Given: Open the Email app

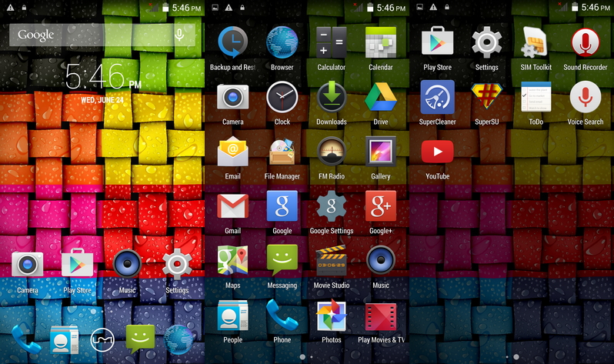Looking at the screenshot, I should 232,152.
